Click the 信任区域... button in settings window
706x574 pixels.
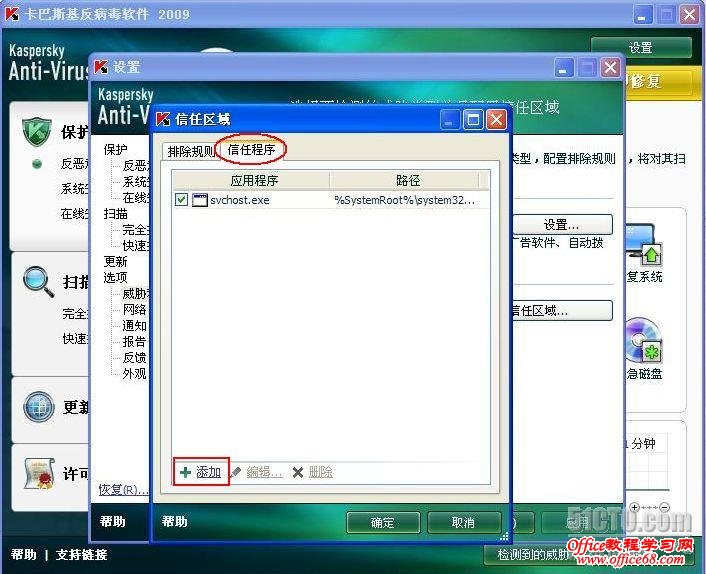[562, 310]
